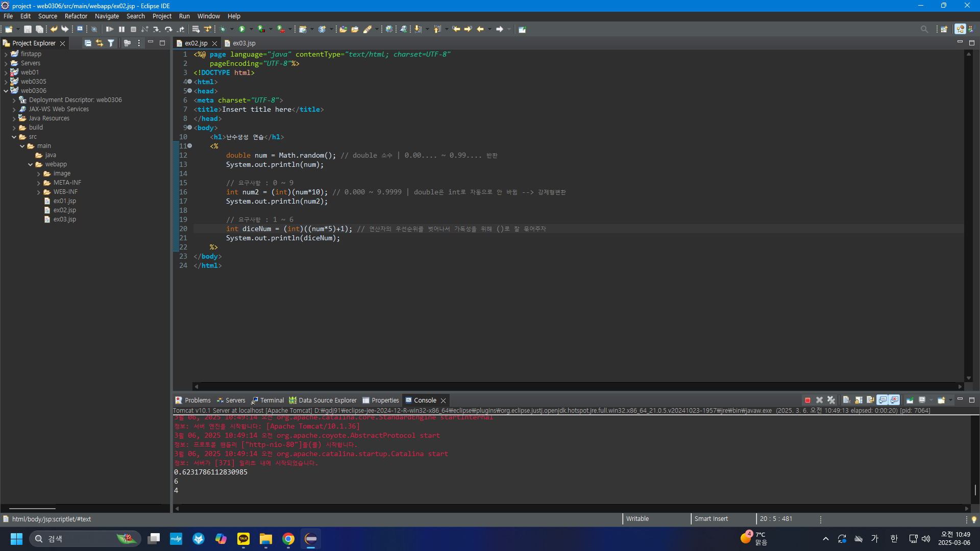Open Chrome from the Windows taskbar

(x=288, y=539)
